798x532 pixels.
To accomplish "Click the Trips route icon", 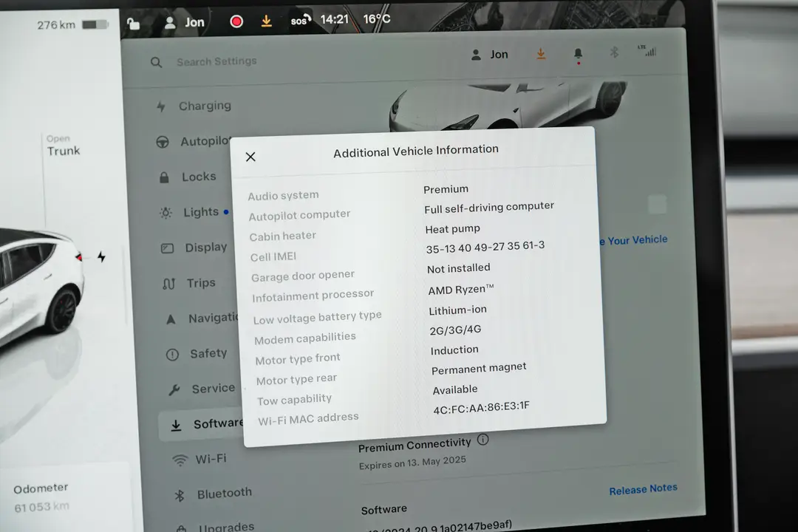I will [169, 284].
